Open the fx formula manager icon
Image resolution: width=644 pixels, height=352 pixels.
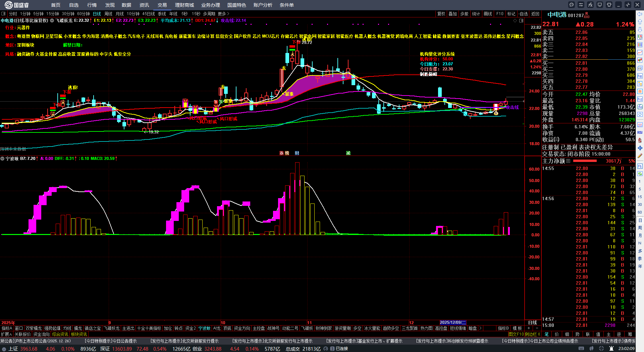pyautogui.click(x=590, y=5)
